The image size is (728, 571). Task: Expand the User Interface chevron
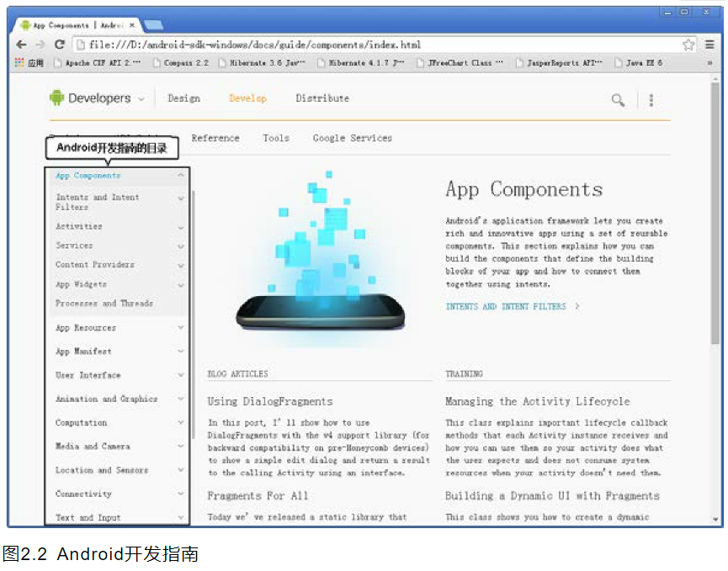pos(181,375)
